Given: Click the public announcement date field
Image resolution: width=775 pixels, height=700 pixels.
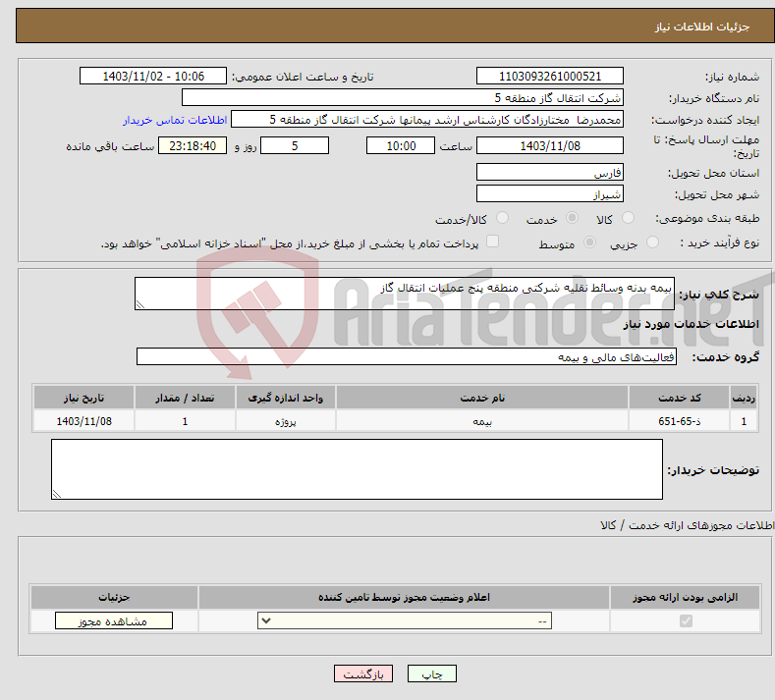Looking at the screenshot, I should point(153,76).
